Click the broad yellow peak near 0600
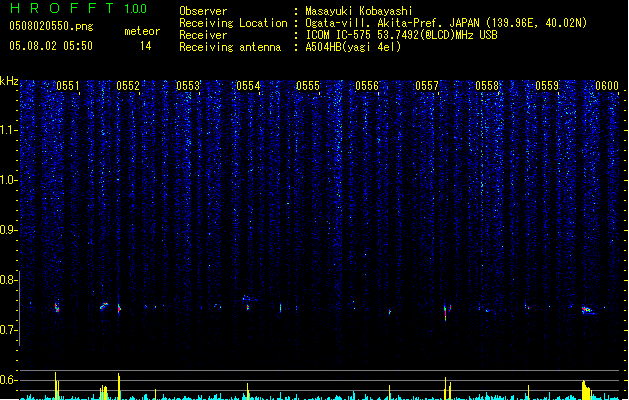The height and width of the screenshot is (400, 629). click(x=587, y=390)
